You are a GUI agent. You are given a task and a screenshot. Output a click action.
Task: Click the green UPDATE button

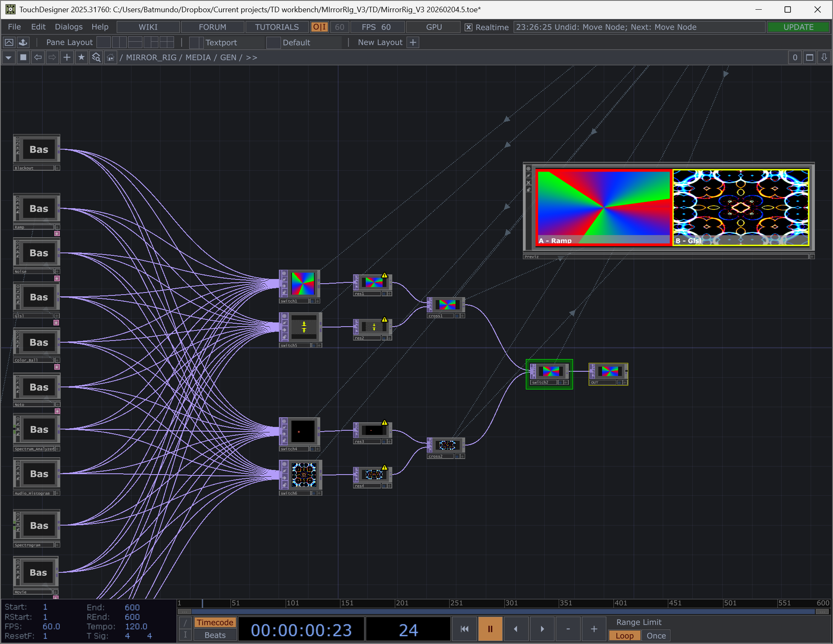(798, 27)
